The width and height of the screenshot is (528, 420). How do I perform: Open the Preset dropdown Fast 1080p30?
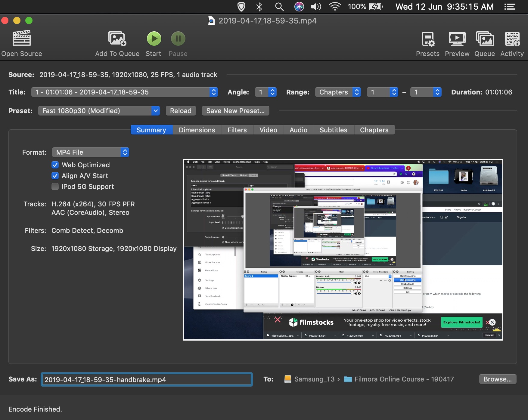[x=99, y=111]
